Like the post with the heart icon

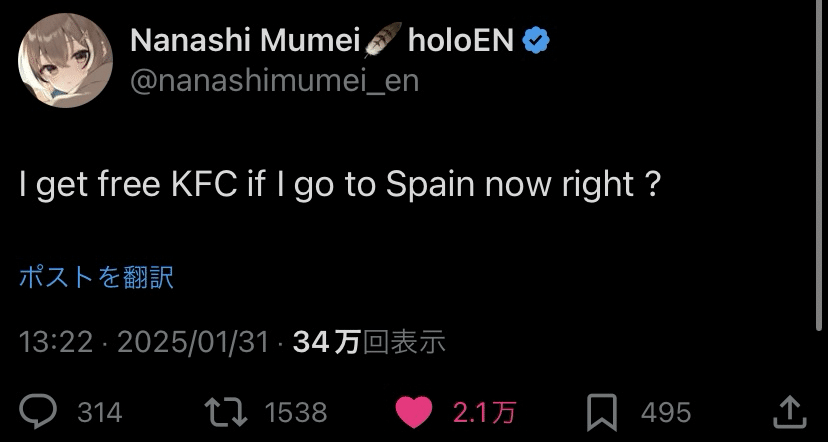pos(414,411)
